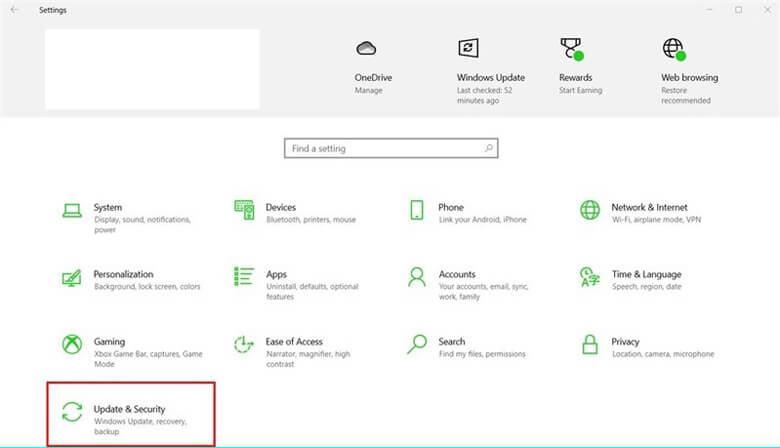Click the Apps list icon

pos(244,276)
